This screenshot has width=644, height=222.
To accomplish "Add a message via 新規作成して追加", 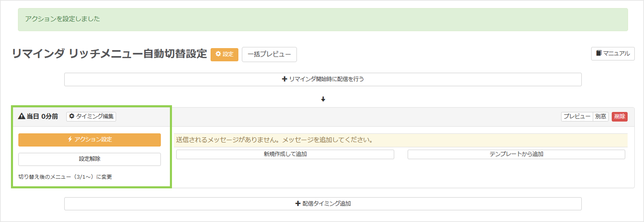I will click(285, 154).
